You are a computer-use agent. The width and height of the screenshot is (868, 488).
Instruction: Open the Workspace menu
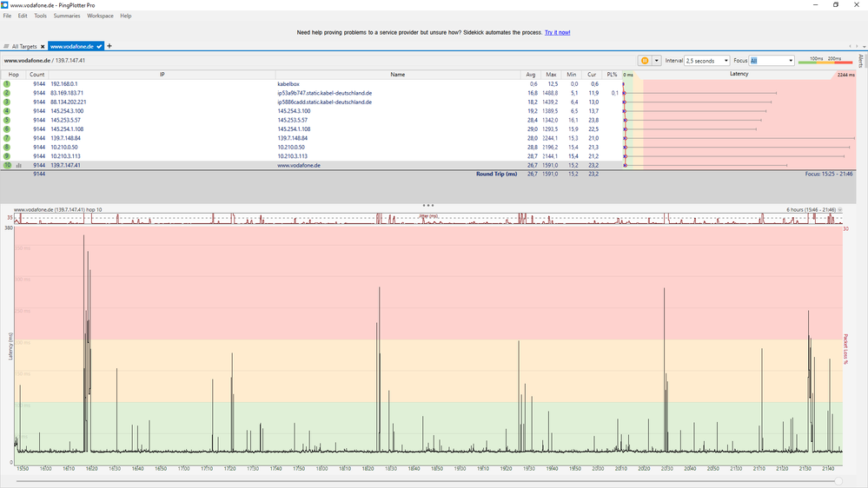(x=100, y=16)
